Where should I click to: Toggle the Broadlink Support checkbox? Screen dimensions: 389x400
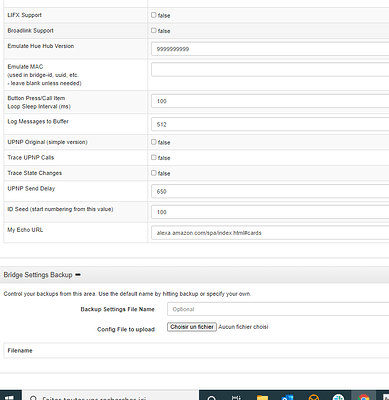click(x=154, y=30)
